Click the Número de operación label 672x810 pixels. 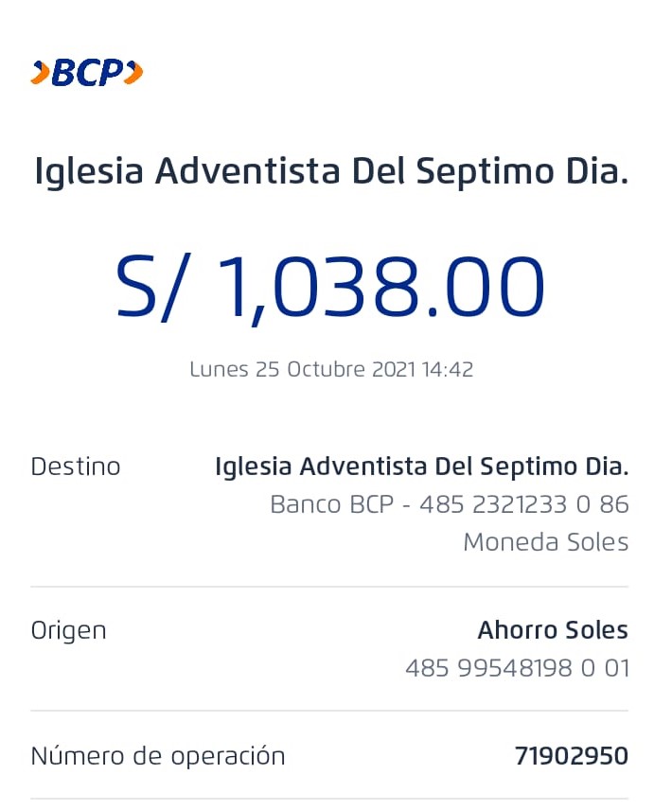click(158, 756)
